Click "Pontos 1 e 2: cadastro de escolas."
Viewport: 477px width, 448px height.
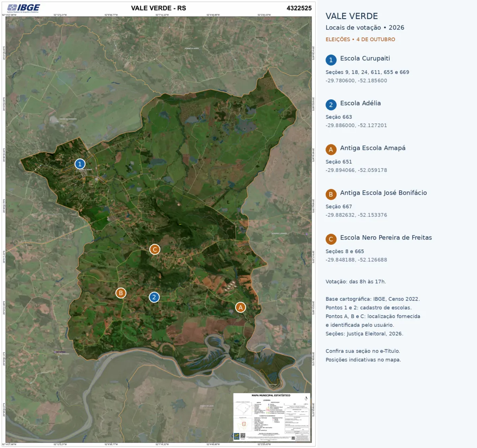coord(368,308)
